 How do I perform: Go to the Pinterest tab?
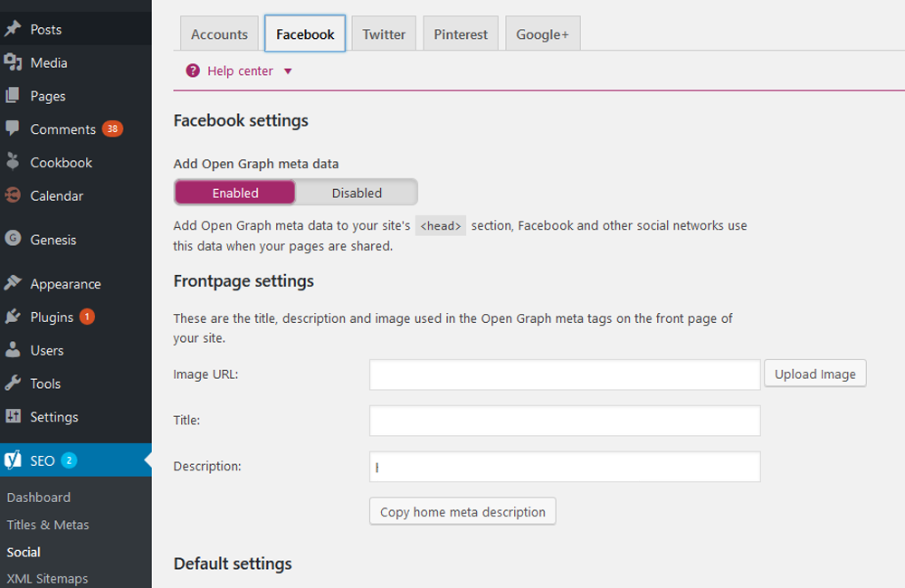461,34
